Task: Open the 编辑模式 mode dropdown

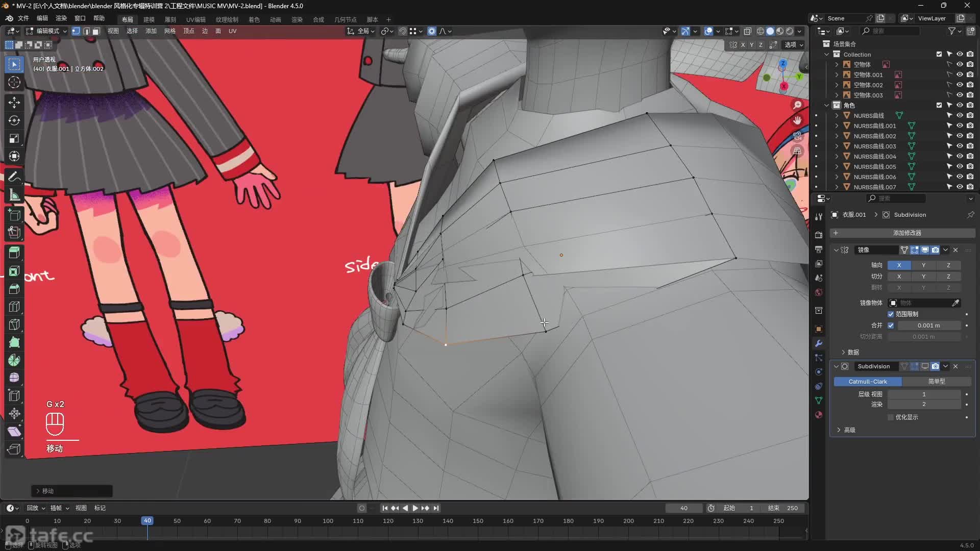Action: click(x=47, y=31)
